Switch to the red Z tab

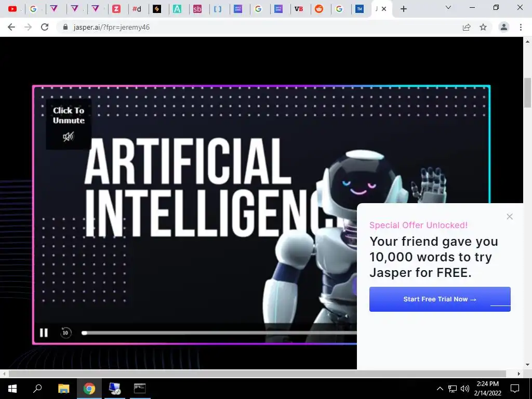[116, 9]
